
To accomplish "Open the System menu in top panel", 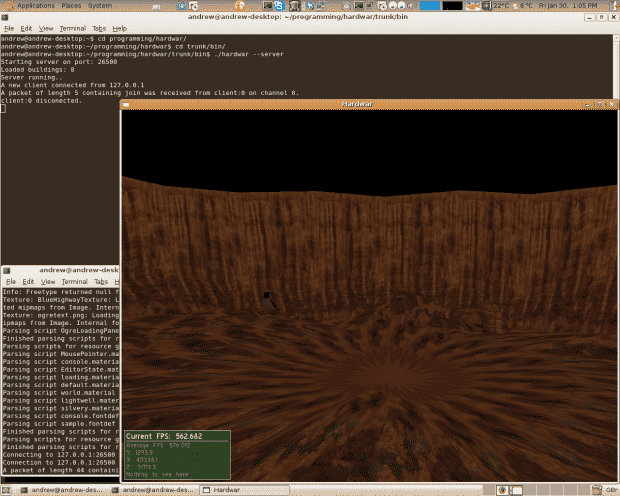I will [100, 5].
